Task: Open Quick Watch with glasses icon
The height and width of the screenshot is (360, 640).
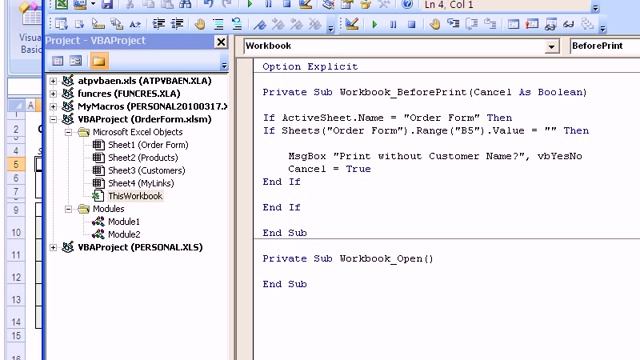Action: 569,24
